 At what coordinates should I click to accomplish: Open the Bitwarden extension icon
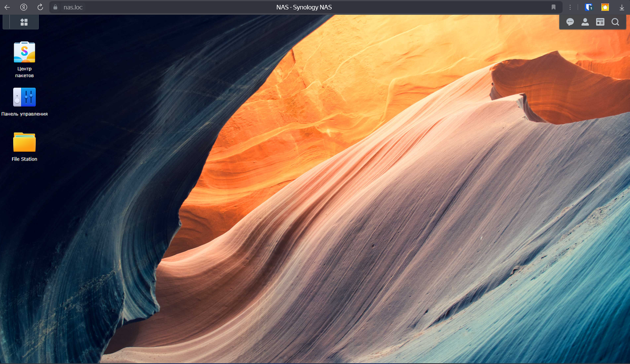pos(589,7)
